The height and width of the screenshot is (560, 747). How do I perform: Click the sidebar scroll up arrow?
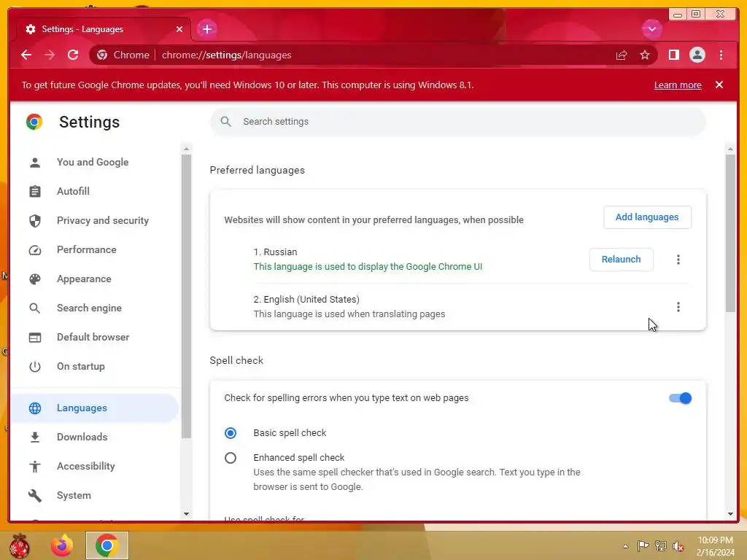click(x=186, y=149)
